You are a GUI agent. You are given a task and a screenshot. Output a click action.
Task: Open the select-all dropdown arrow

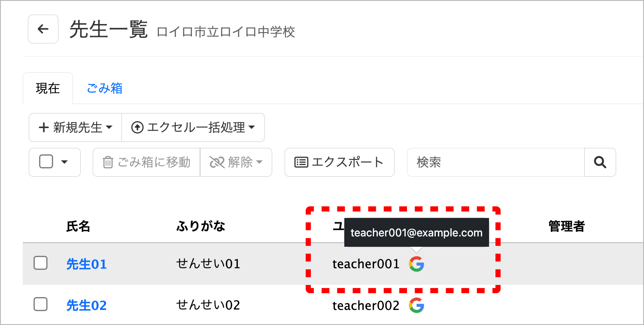(x=65, y=162)
